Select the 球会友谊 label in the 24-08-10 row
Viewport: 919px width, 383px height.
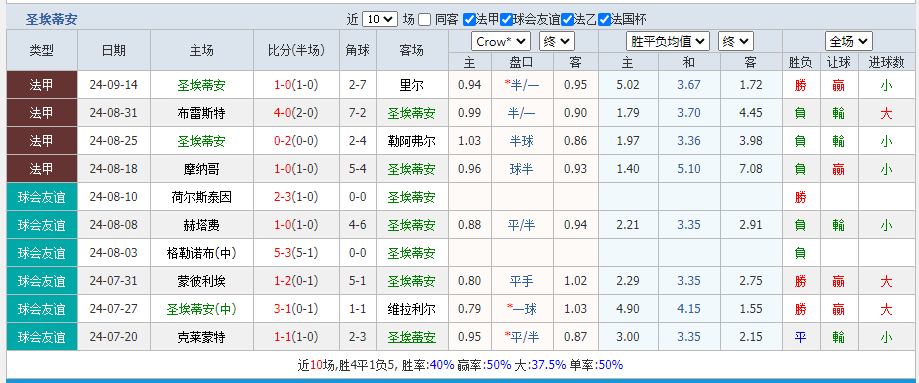(42, 197)
